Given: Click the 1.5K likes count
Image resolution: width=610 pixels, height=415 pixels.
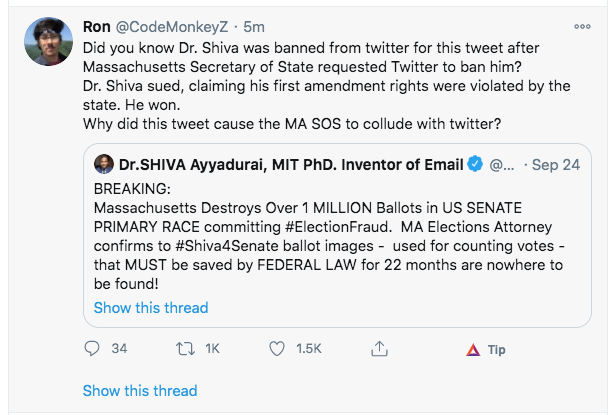Looking at the screenshot, I should click(309, 348).
